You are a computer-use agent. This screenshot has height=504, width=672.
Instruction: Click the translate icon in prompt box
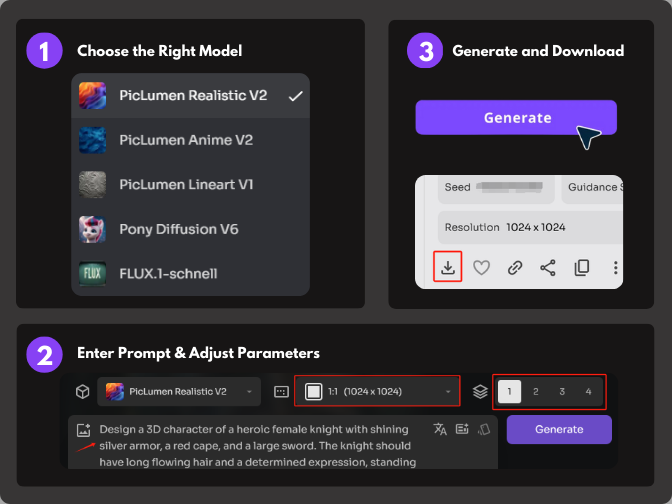440,429
